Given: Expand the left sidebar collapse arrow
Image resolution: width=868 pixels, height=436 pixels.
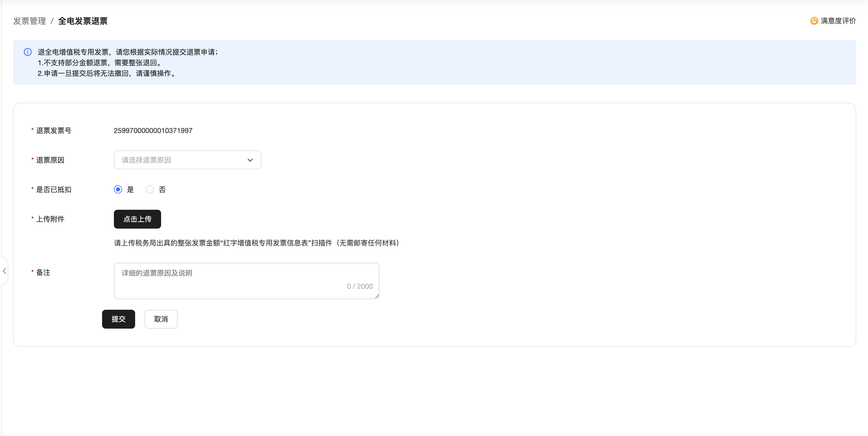Looking at the screenshot, I should point(4,271).
